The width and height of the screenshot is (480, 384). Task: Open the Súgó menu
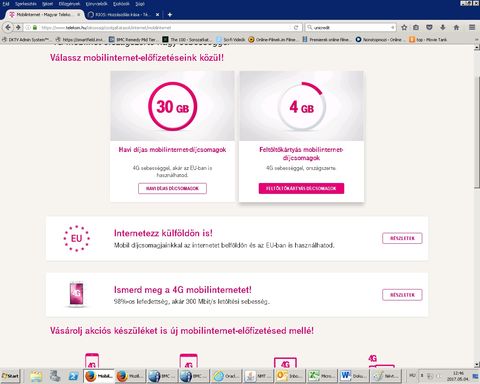pos(140,4)
